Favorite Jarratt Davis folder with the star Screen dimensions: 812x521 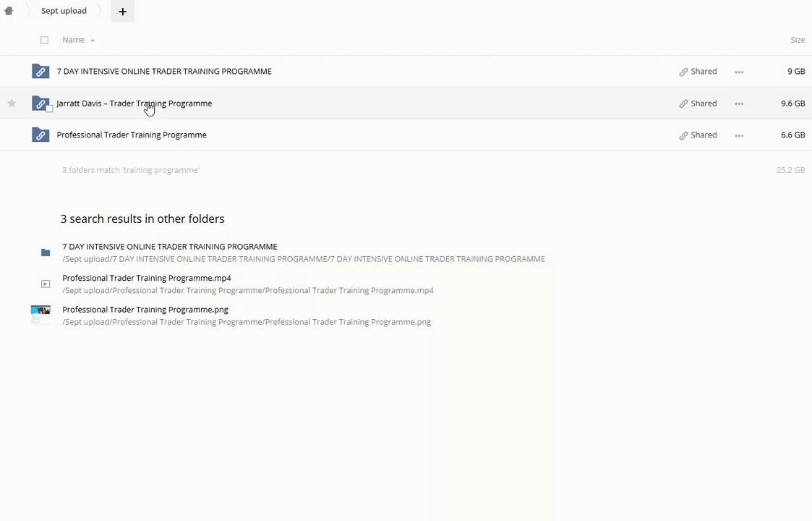coord(12,103)
